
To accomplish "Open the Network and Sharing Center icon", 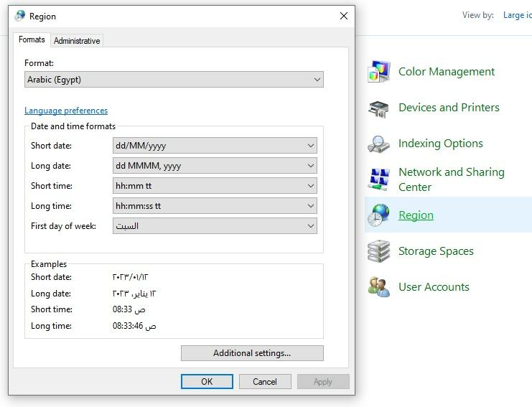I will (378, 179).
